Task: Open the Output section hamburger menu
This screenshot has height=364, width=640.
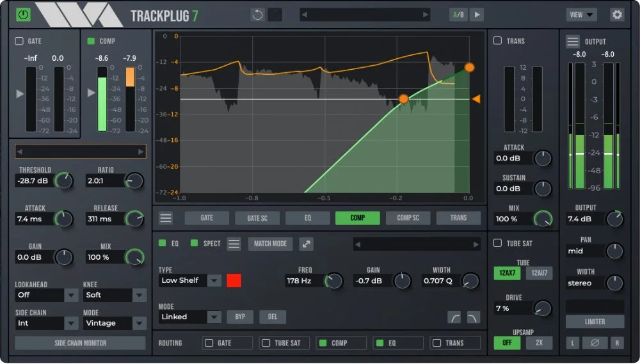Action: [x=573, y=42]
